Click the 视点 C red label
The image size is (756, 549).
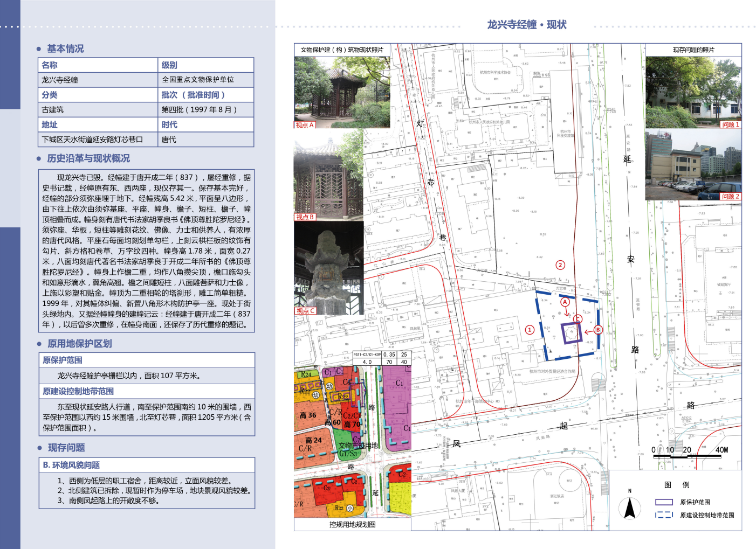[305, 311]
